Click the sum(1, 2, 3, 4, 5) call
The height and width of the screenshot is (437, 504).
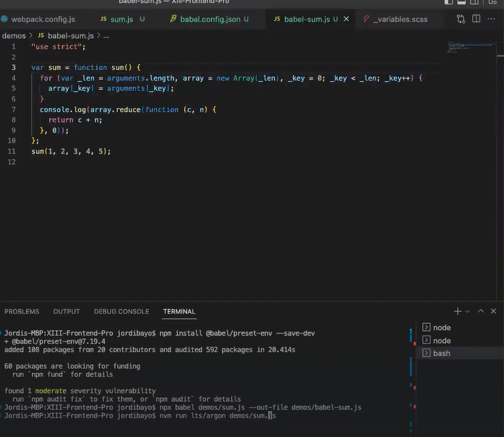[x=71, y=151]
